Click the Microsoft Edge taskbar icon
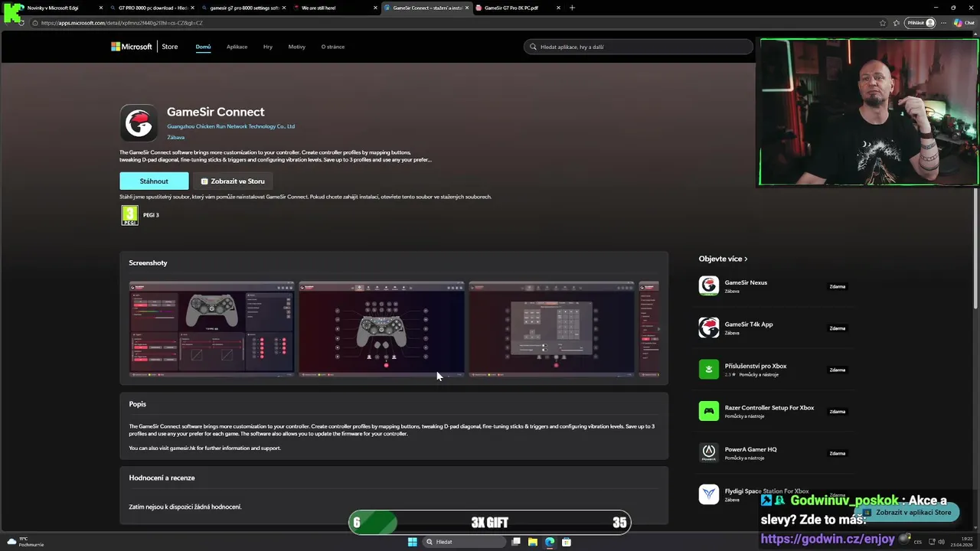 (550, 542)
